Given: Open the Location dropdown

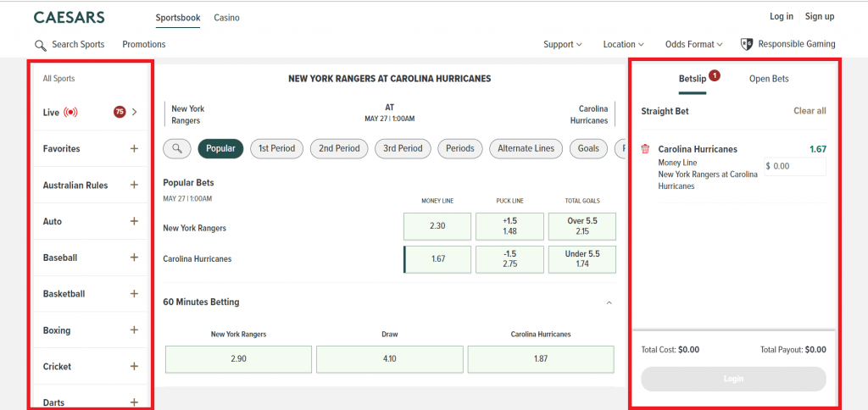Looking at the screenshot, I should [623, 44].
